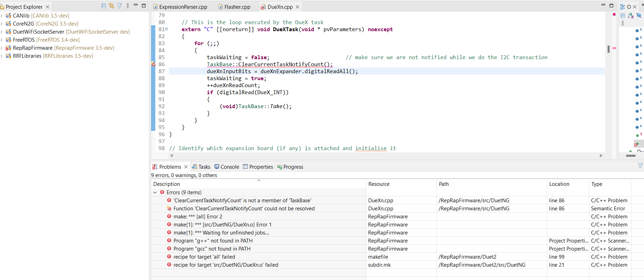Open the Outline view menu (three dots)
This screenshot has width=644, height=280.
[x=623, y=23]
